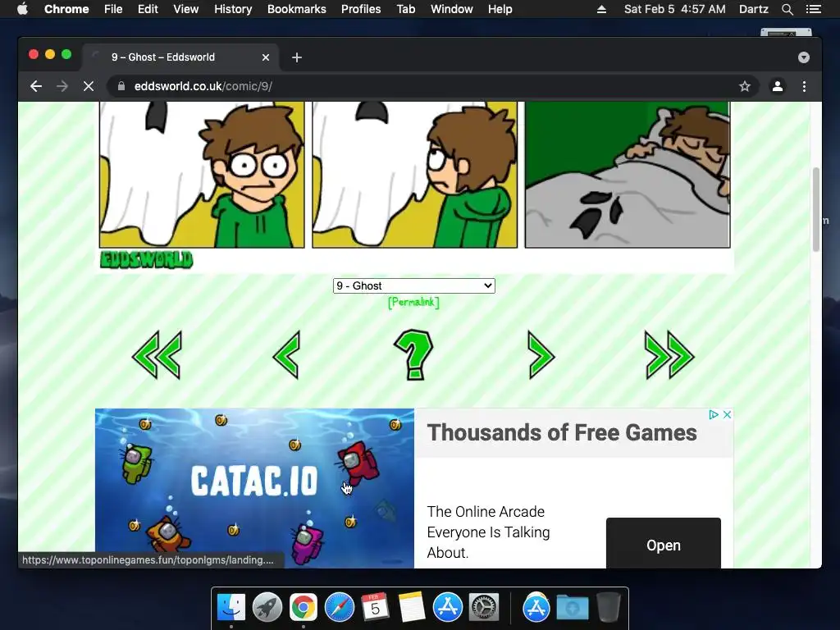840x630 pixels.
Task: Open the Chrome application menu
Action: tap(66, 9)
